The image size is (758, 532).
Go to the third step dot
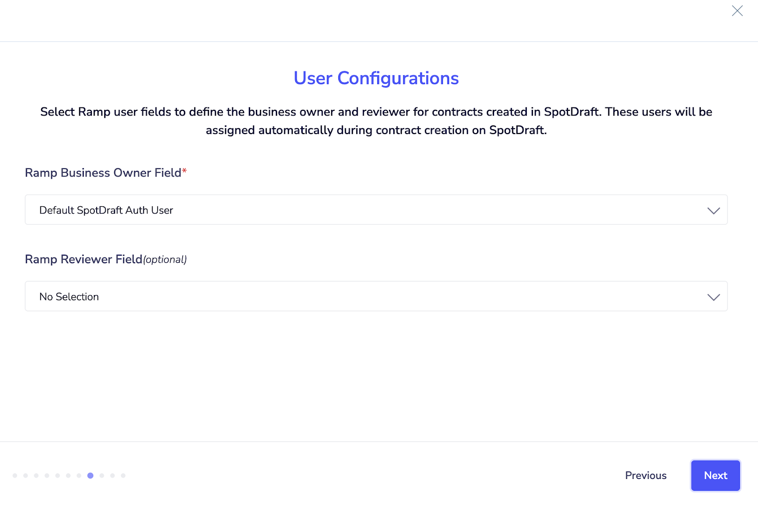36,476
